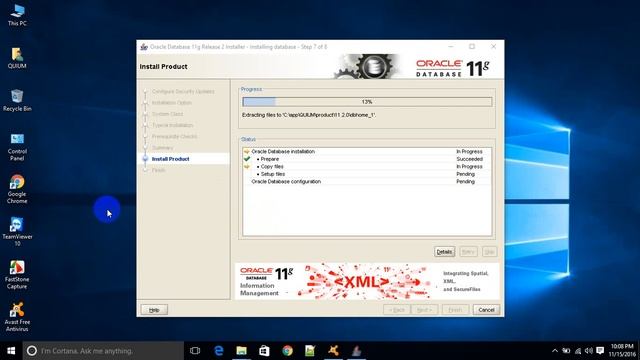Click the Cortana search box
640x360 pixels.
coord(103,351)
